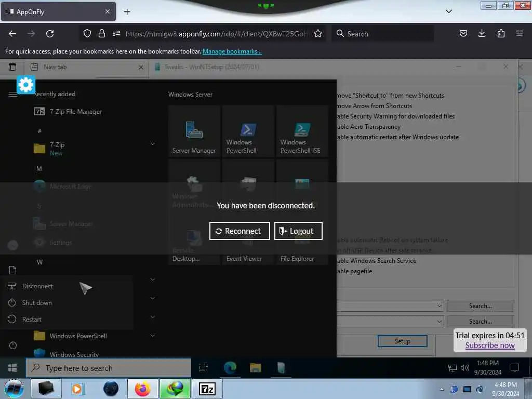Open the list all tabs chevron
Screen dimensions: 532x399
point(448,11)
